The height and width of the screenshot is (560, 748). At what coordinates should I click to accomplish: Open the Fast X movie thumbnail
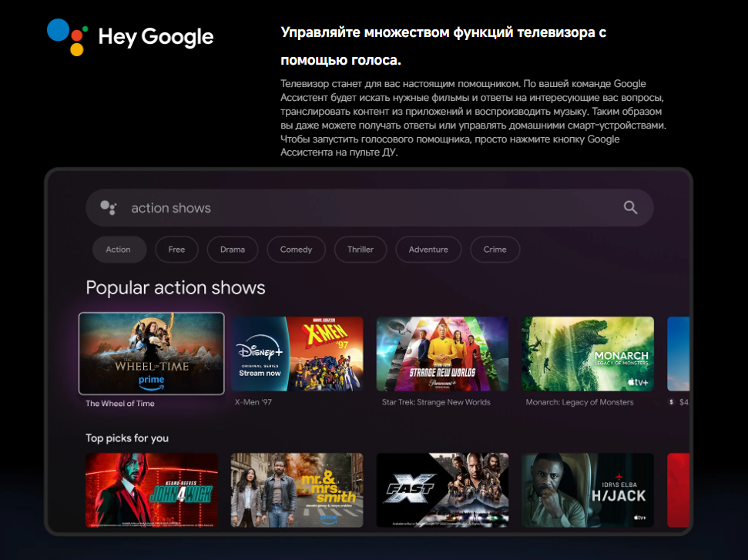[x=442, y=489]
